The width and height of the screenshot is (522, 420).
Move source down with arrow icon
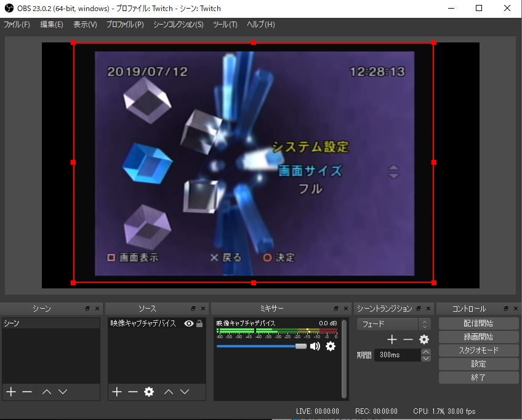click(185, 392)
